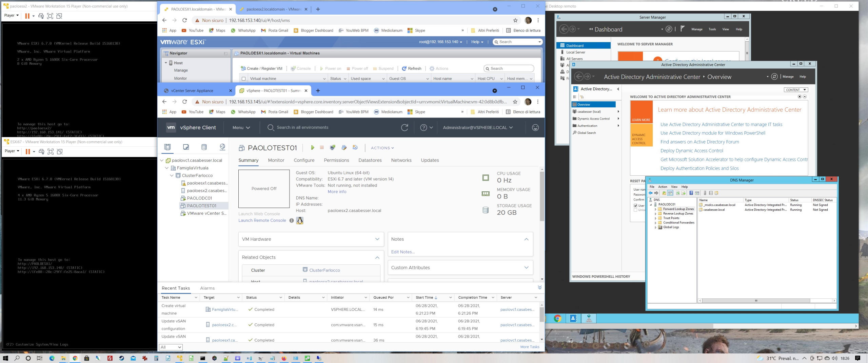Click DNS Manager up-one-level folder icon
This screenshot has height=363, width=868.
664,193
